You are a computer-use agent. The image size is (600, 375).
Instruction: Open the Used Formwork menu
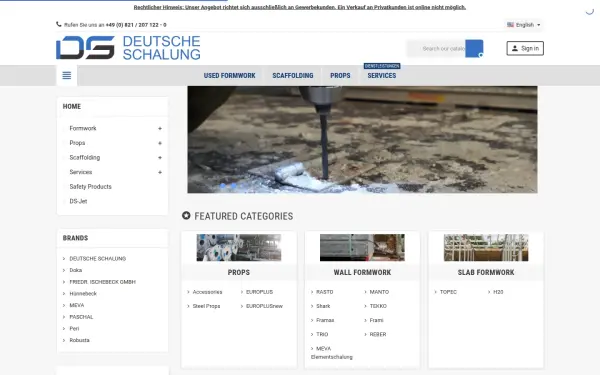pos(229,75)
